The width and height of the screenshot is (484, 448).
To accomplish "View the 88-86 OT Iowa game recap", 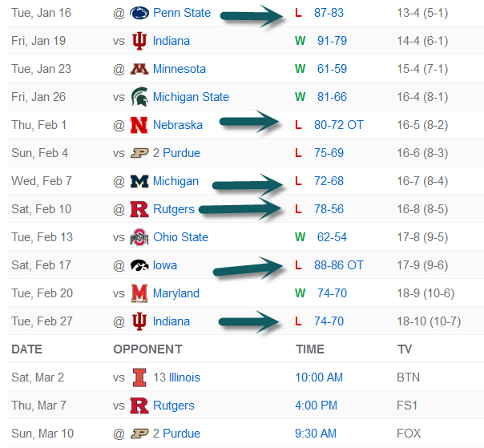I will pyautogui.click(x=339, y=265).
